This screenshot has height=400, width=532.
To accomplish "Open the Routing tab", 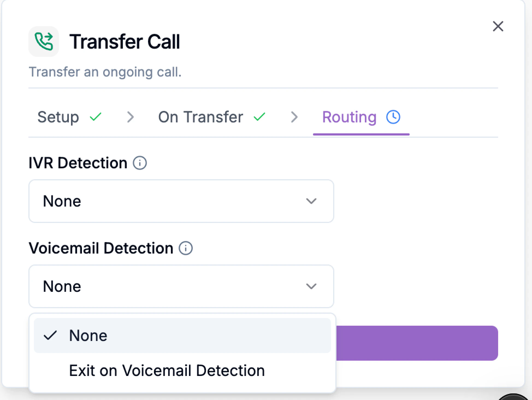I will coord(350,117).
